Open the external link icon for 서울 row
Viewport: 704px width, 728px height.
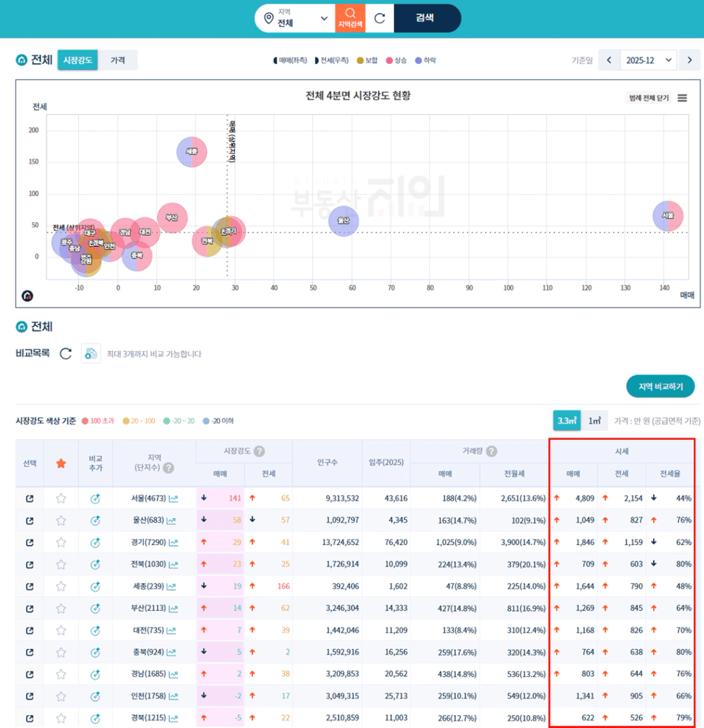click(29, 498)
